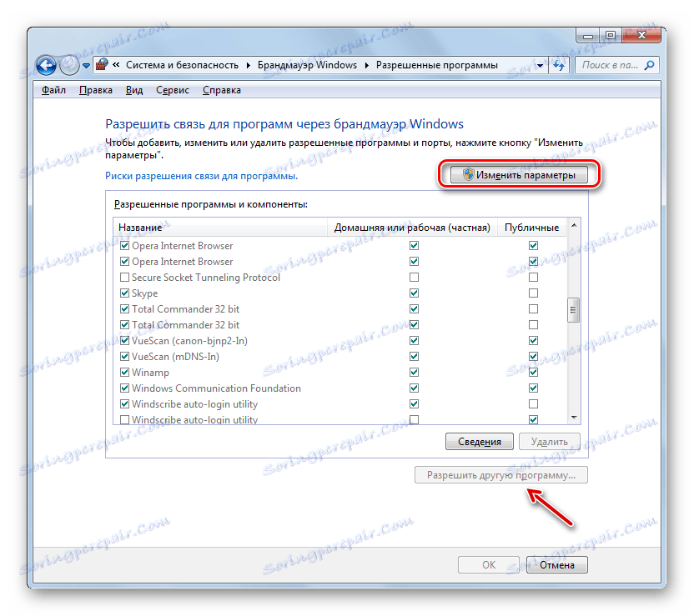Click the OK button
Image resolution: width=694 pixels, height=616 pixels.
point(489,564)
